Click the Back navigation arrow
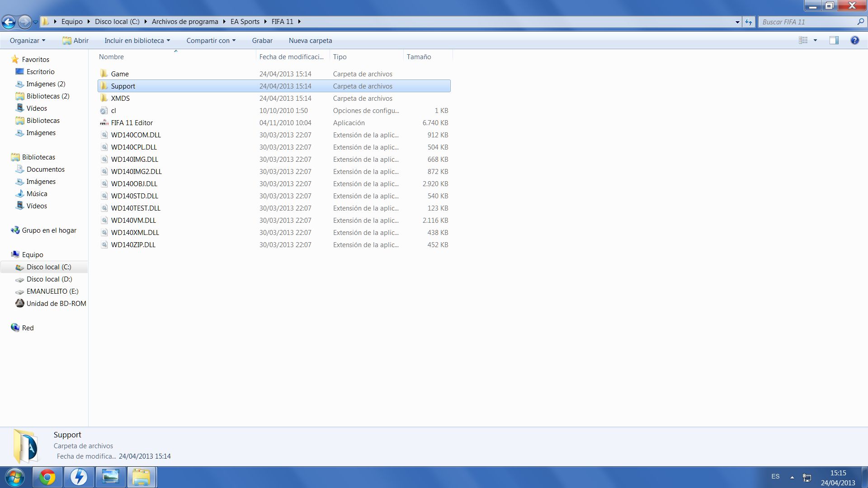The image size is (868, 488). point(9,21)
